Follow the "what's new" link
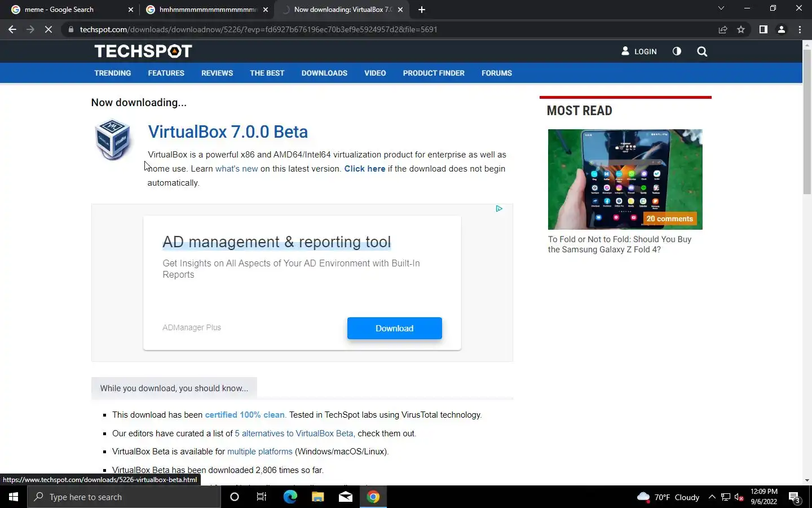 pos(236,169)
